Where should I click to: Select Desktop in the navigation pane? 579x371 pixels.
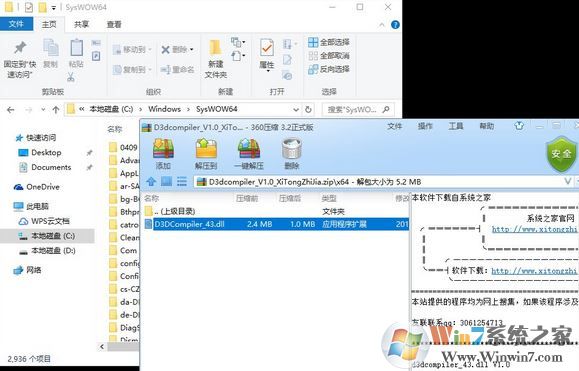[x=40, y=152]
